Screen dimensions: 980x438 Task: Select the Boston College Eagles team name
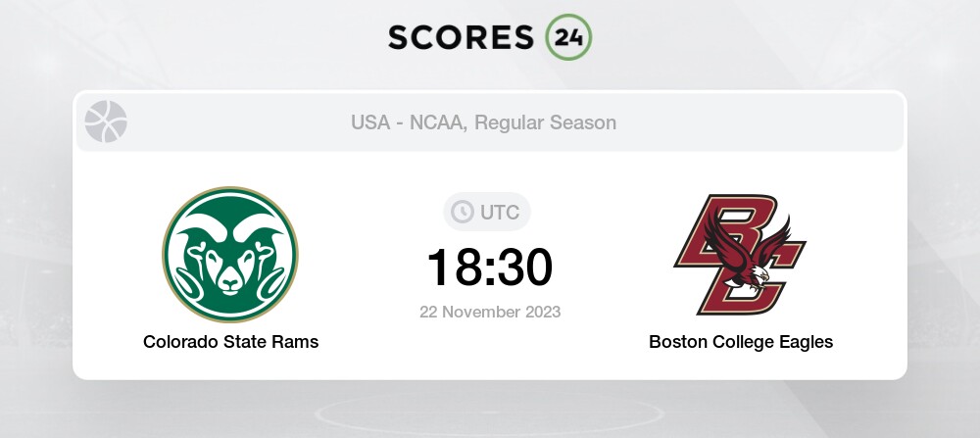click(x=741, y=342)
